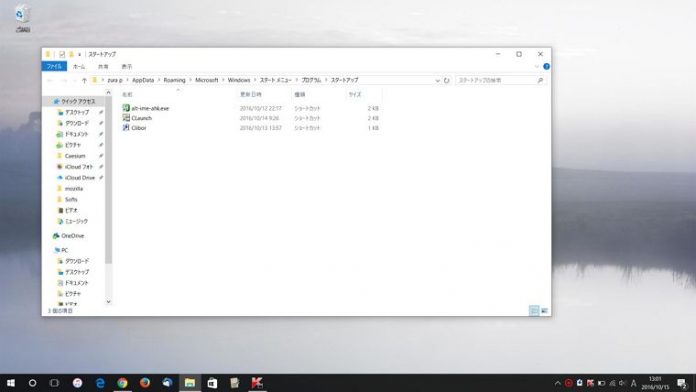The image size is (696, 392).
Task: Refresh the Startup folder view
Action: click(x=447, y=80)
